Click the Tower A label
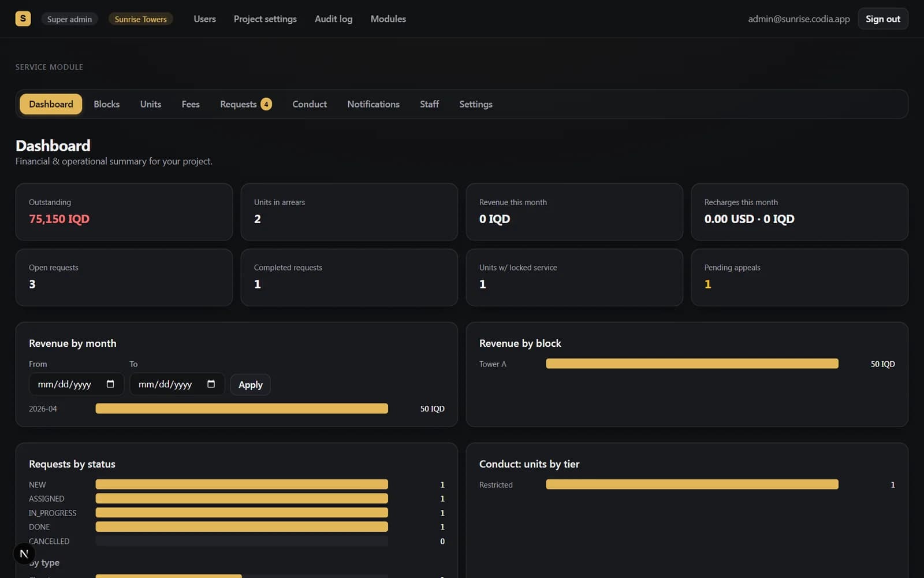Viewport: 924px width, 578px height. pos(493,364)
